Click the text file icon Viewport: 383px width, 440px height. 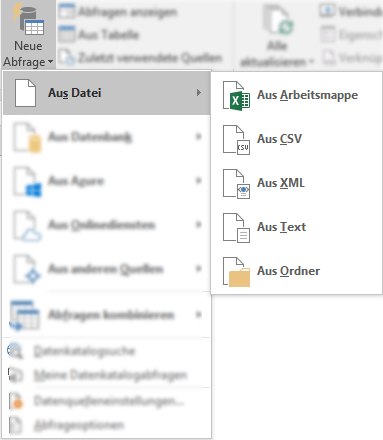pyautogui.click(x=236, y=228)
